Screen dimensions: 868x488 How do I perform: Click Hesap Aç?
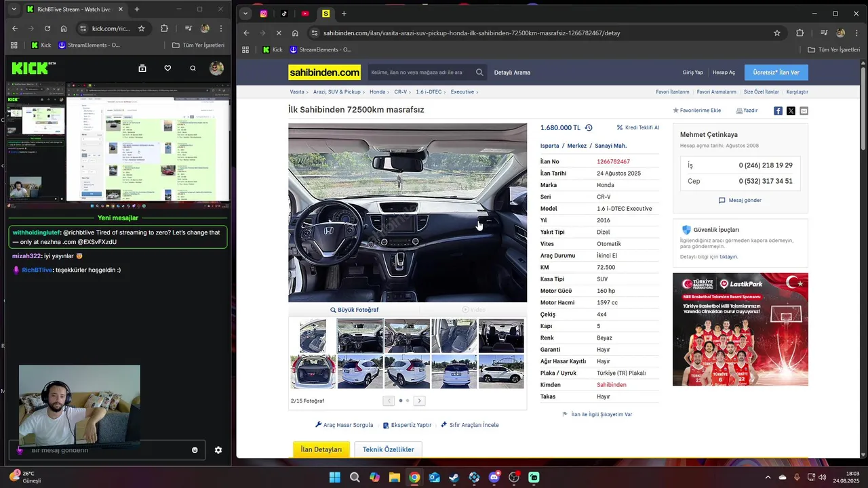pos(724,73)
